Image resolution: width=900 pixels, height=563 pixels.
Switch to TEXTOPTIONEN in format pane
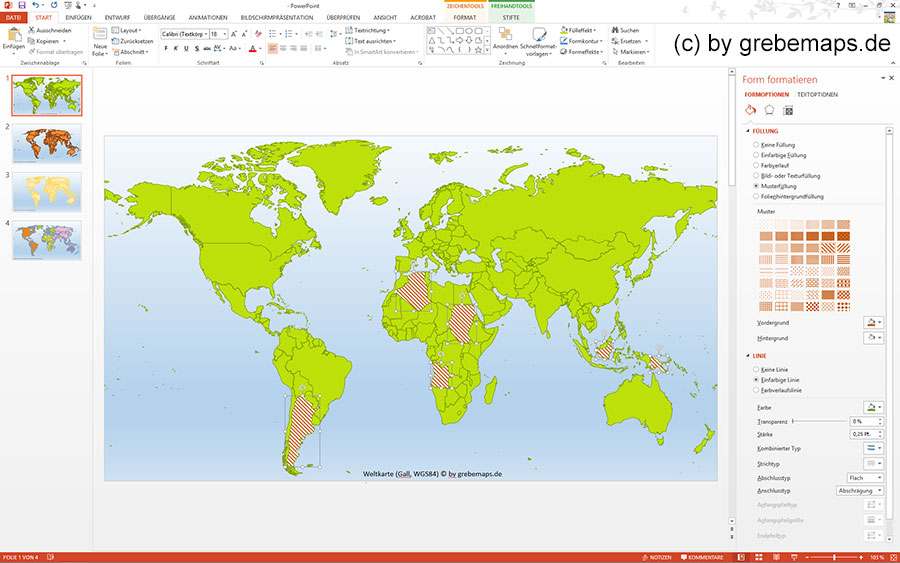coord(817,94)
